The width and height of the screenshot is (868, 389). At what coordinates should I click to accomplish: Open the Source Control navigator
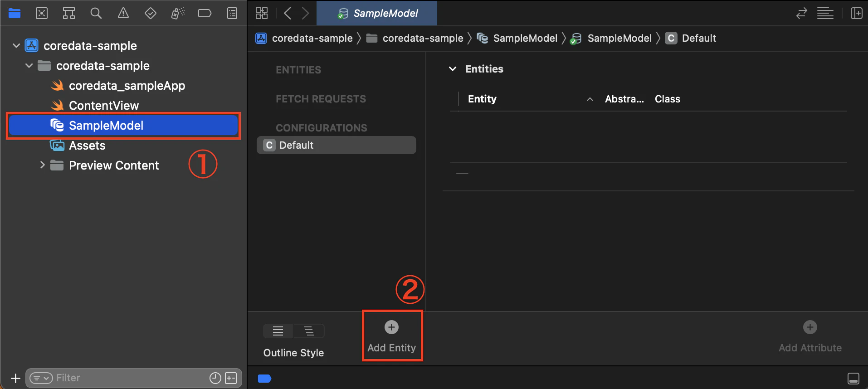pyautogui.click(x=42, y=13)
